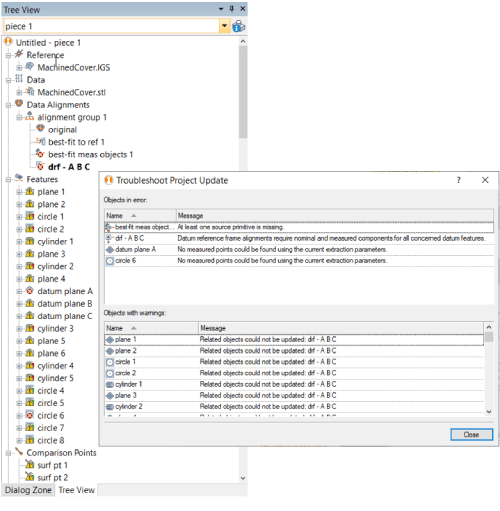Screen dimensions: 500x511
Task: Click the best-fit to ref 1 icon
Action: [40, 141]
